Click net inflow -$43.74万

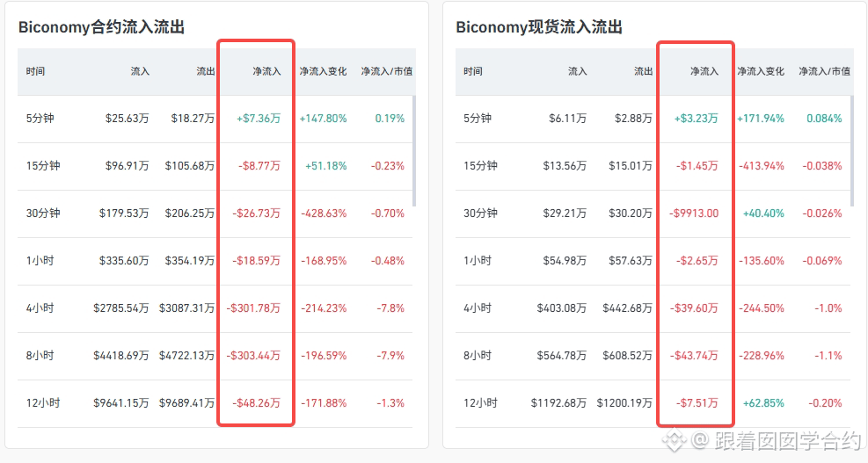[x=694, y=356]
